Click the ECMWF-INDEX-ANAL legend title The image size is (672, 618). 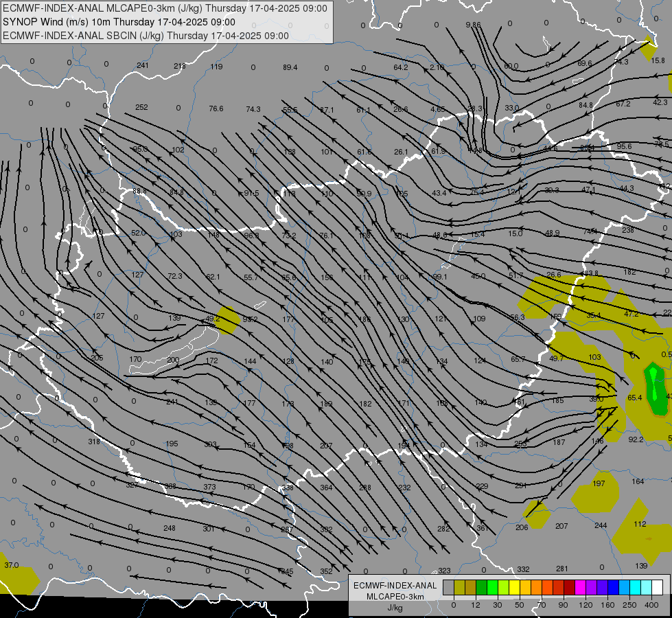395,586
